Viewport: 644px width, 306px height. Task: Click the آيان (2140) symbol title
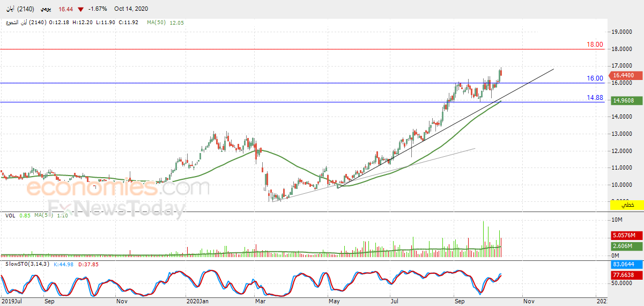click(19, 9)
